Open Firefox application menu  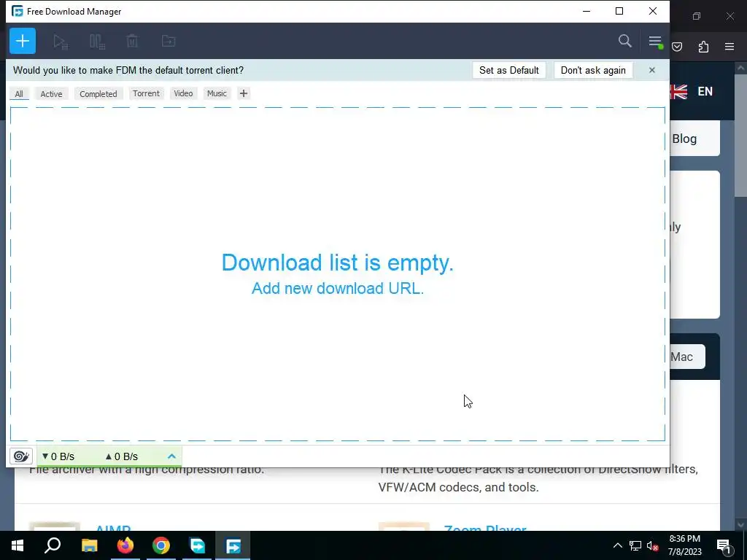click(729, 47)
